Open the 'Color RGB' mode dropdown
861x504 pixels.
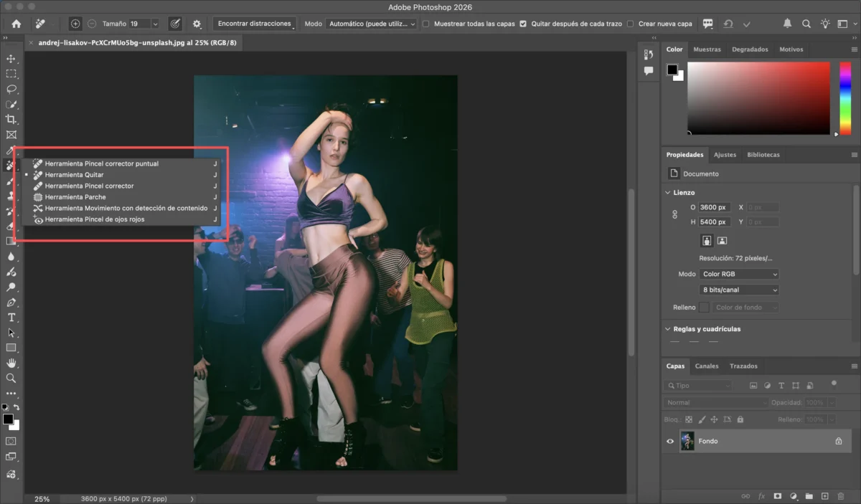click(x=739, y=274)
